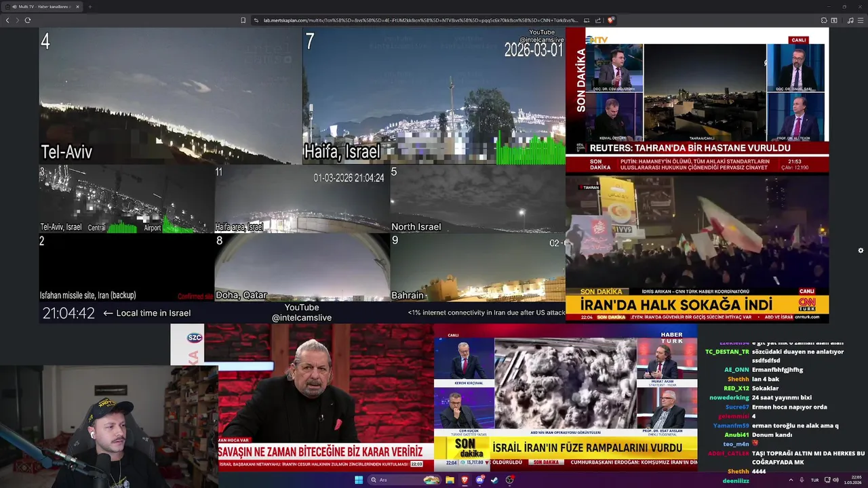Click the Haifa area camera 11 feed
Image resolution: width=868 pixels, height=488 pixels.
(x=302, y=199)
